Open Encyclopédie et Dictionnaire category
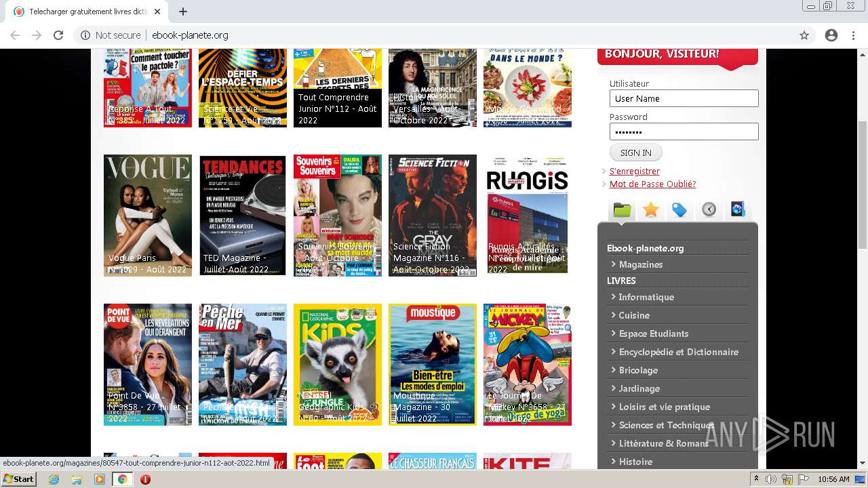This screenshot has height=488, width=868. [x=679, y=352]
